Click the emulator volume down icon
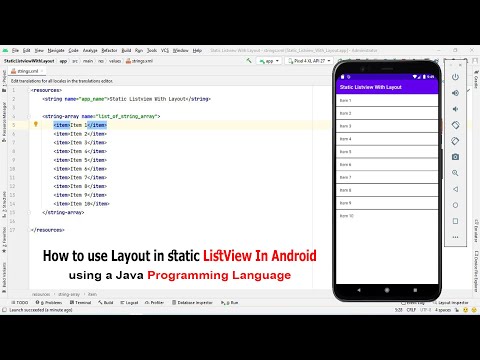 tap(455, 109)
